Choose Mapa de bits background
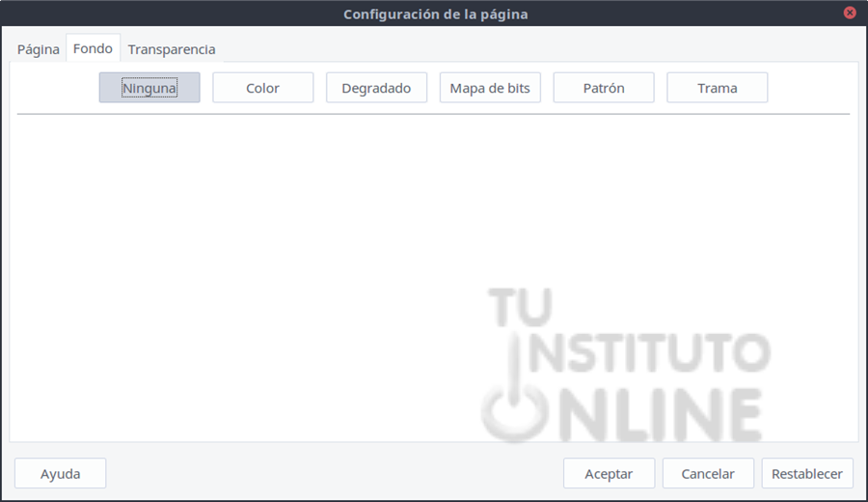868x502 pixels. point(490,88)
